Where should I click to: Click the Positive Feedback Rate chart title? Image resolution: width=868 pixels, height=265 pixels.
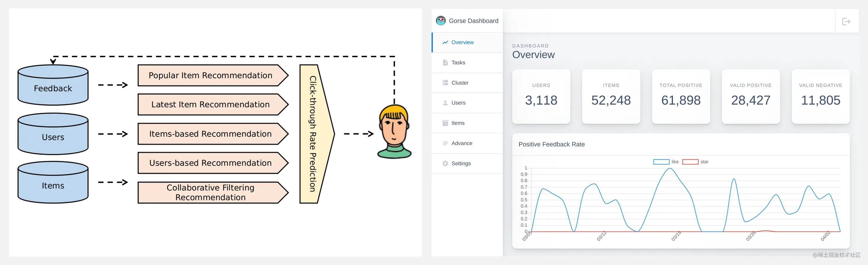click(552, 144)
